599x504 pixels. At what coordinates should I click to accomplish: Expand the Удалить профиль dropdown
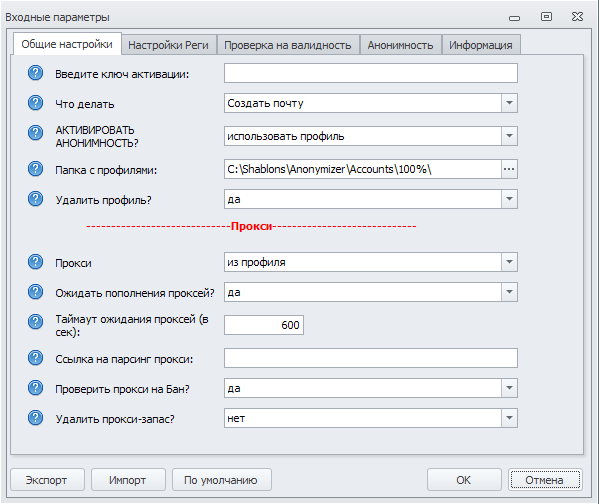coord(509,199)
